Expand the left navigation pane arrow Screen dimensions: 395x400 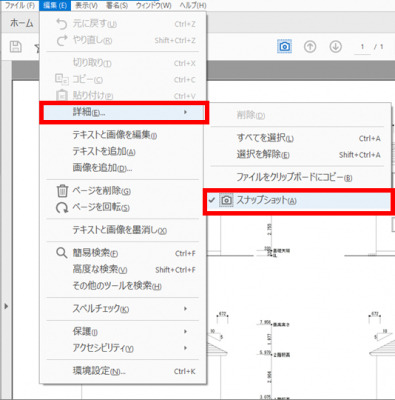coord(6,306)
